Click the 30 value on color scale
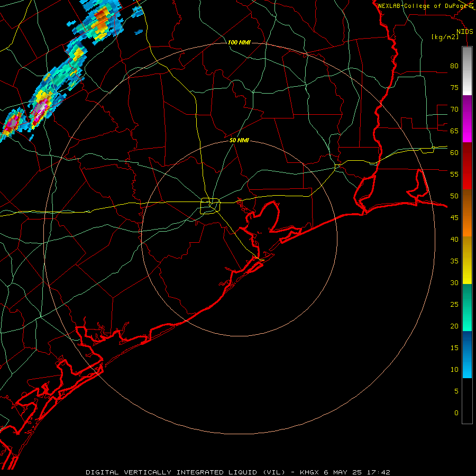476x476 pixels. click(x=454, y=282)
